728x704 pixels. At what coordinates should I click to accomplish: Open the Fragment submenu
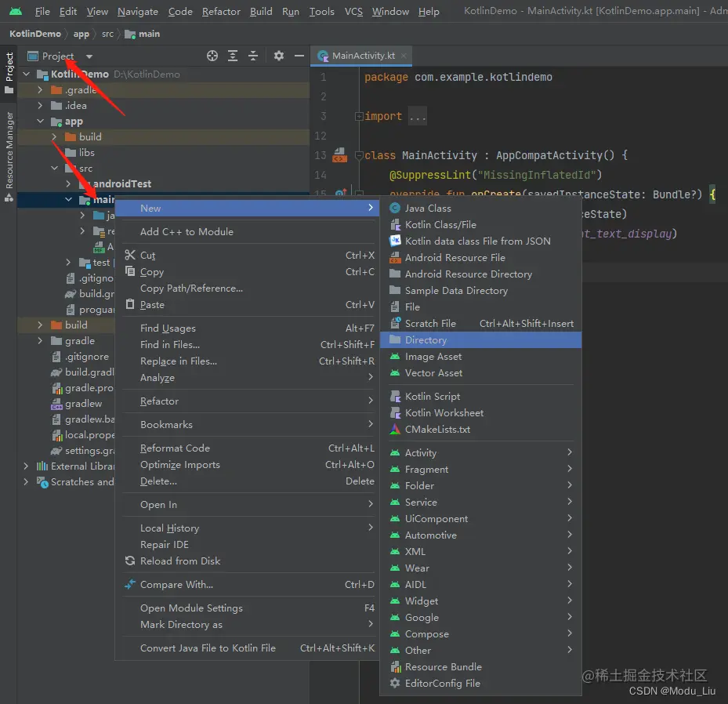pos(480,470)
